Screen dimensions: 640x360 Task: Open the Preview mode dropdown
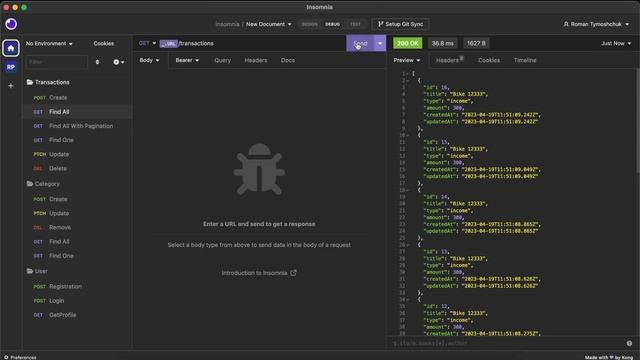point(407,60)
